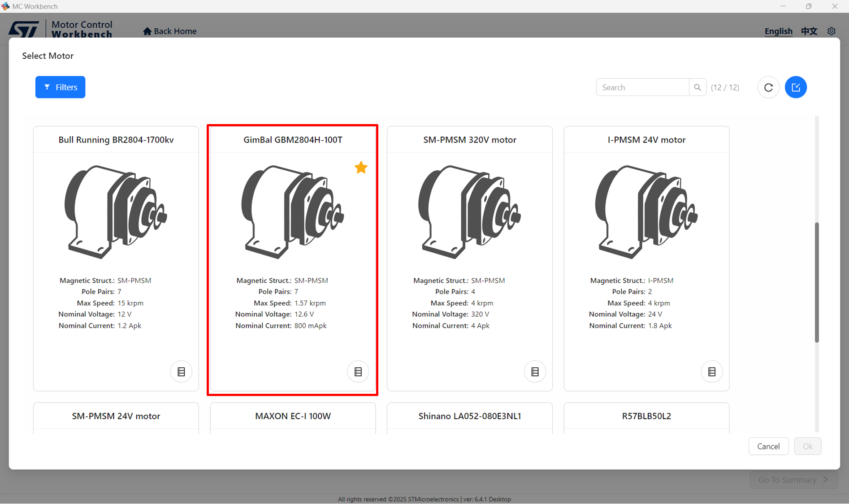Click the '1.8 Apk' nominal current value

(x=660, y=326)
